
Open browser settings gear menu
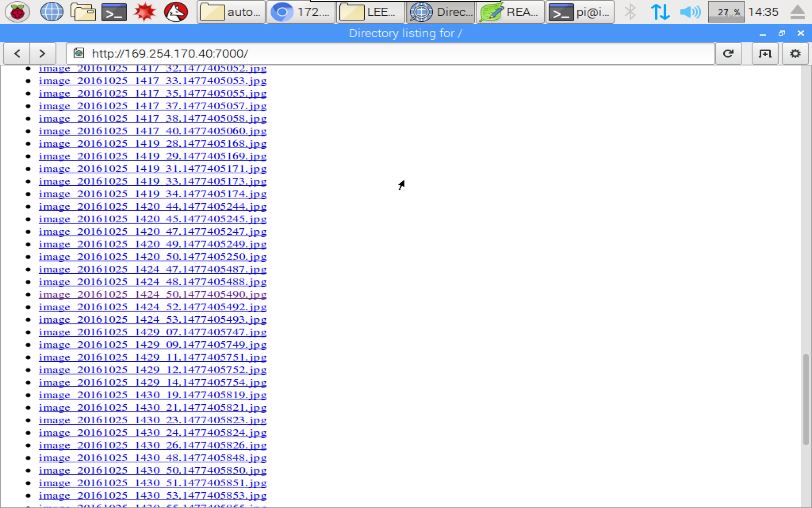tap(795, 54)
